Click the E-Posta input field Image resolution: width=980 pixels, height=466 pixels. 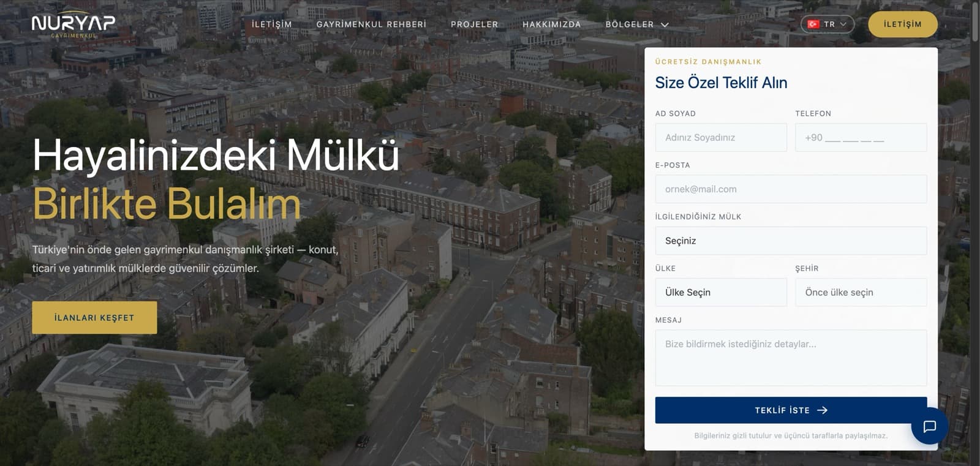[x=791, y=189]
